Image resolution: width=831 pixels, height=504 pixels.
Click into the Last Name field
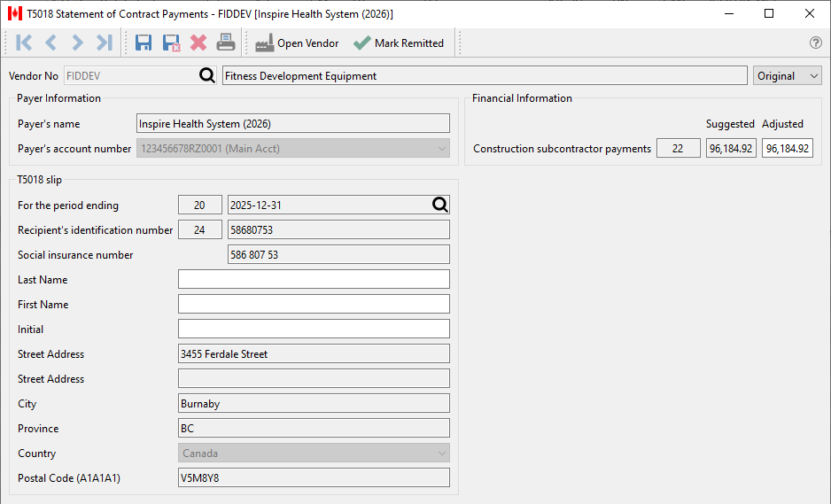pos(314,279)
